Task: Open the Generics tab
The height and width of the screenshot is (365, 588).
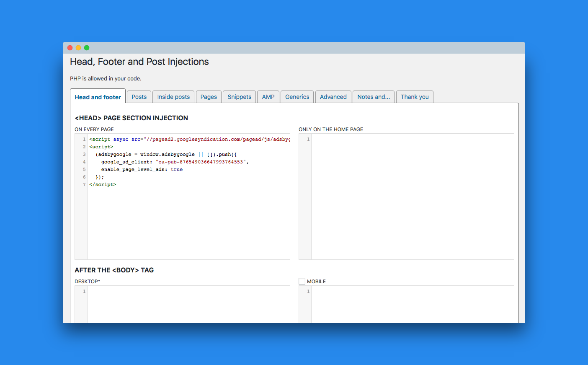Action: pyautogui.click(x=297, y=97)
